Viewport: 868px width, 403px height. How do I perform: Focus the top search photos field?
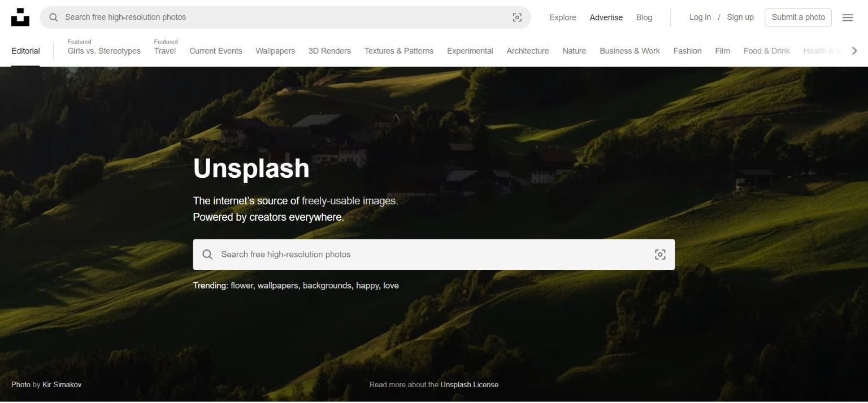[x=285, y=17]
